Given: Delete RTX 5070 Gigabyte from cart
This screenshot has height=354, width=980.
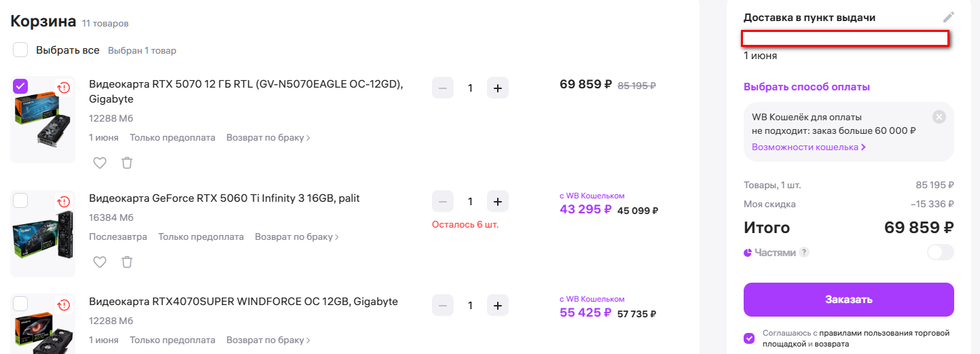Looking at the screenshot, I should click(x=127, y=163).
